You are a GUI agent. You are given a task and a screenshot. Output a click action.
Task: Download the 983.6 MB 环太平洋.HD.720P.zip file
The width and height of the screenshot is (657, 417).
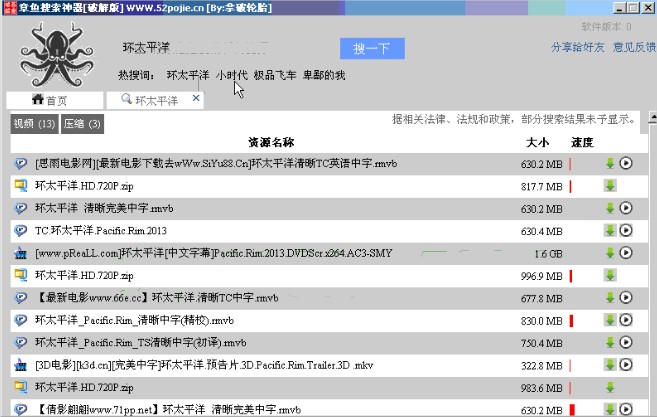click(610, 387)
